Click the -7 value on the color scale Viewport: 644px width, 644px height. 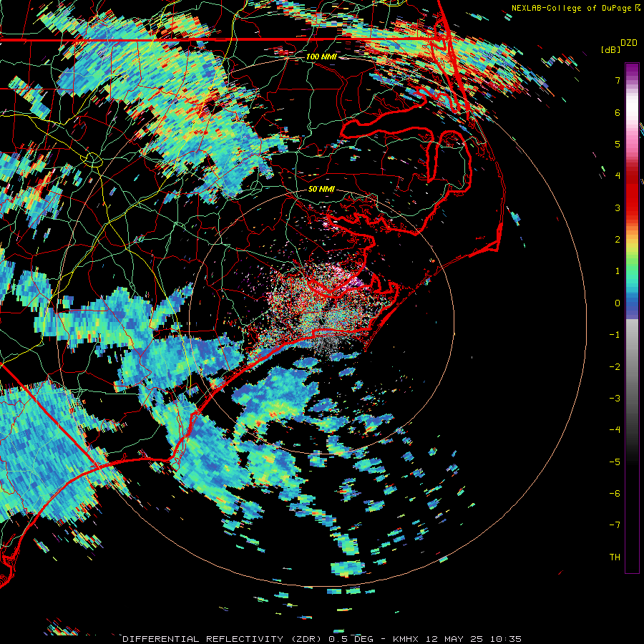pyautogui.click(x=615, y=525)
